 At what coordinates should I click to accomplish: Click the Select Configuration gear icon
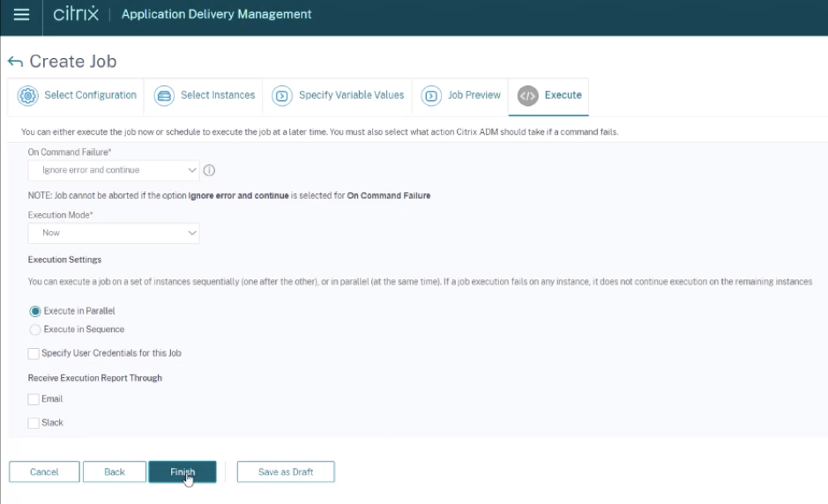[28, 96]
